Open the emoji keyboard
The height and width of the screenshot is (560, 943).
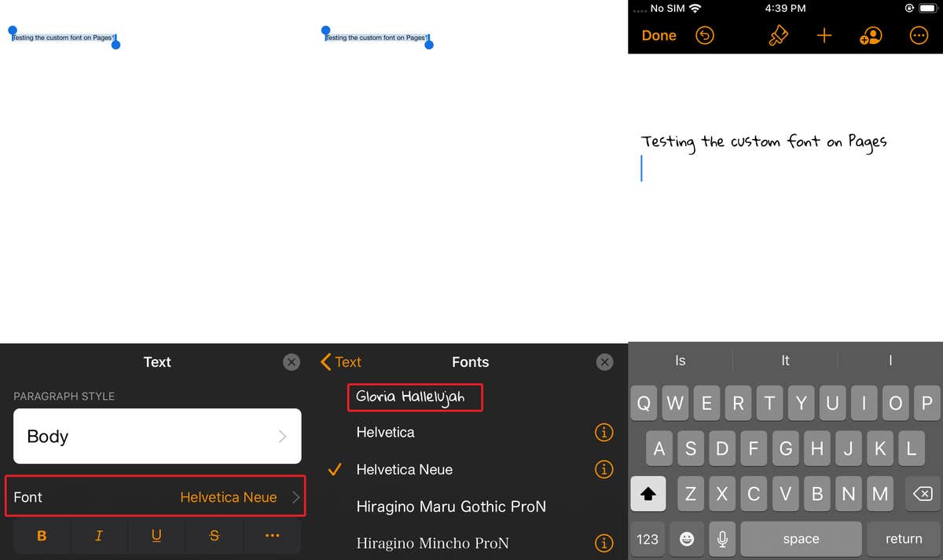click(686, 539)
